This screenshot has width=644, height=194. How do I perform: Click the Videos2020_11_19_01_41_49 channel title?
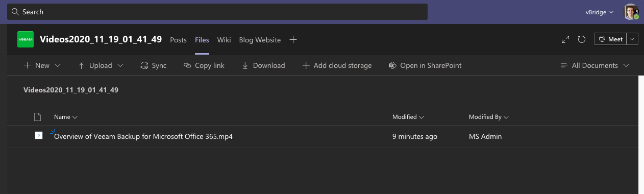(101, 39)
